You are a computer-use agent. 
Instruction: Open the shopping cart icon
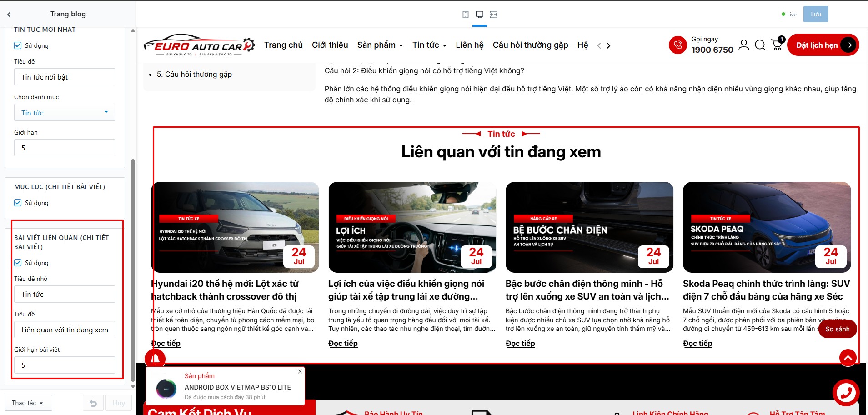(x=777, y=45)
